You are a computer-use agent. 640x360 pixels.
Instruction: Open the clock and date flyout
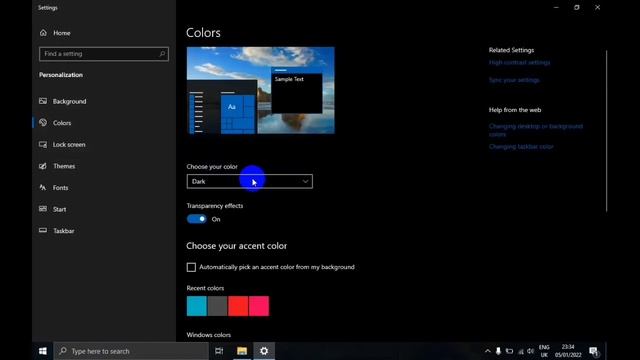pyautogui.click(x=568, y=351)
